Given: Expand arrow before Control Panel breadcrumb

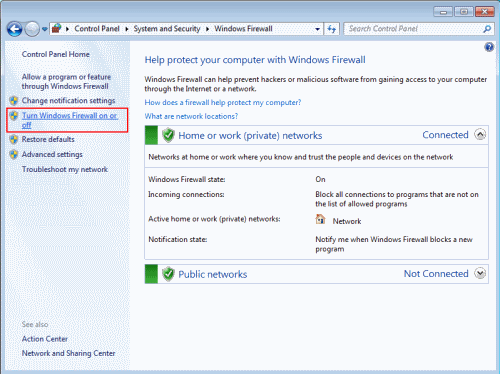Looking at the screenshot, I should click(x=67, y=29).
